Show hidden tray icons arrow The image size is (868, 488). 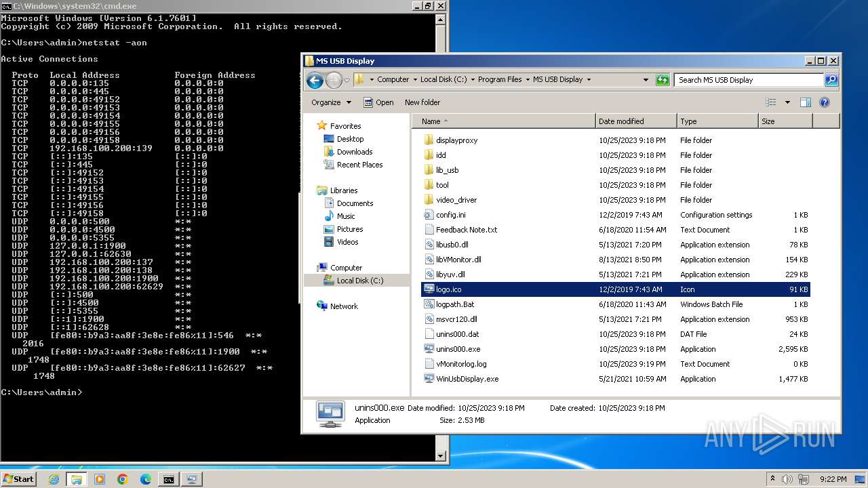point(772,479)
